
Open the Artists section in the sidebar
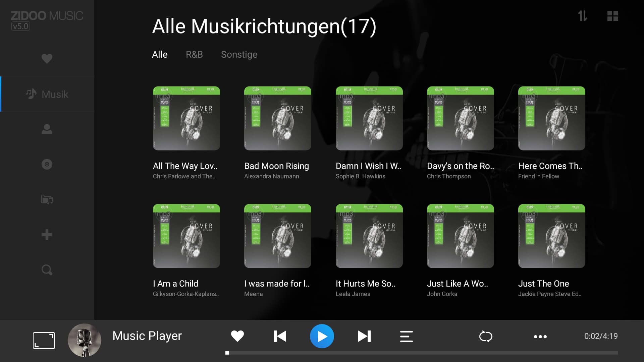[x=47, y=129]
